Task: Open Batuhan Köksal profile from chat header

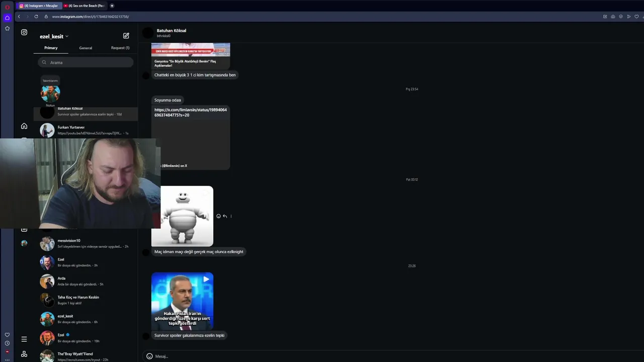Action: (171, 31)
